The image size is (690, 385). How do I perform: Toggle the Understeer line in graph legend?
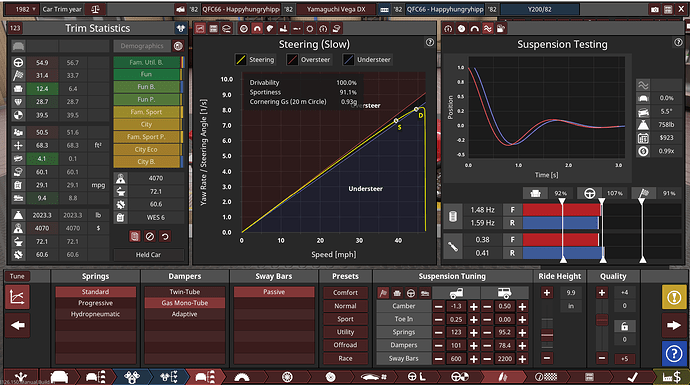pos(367,59)
